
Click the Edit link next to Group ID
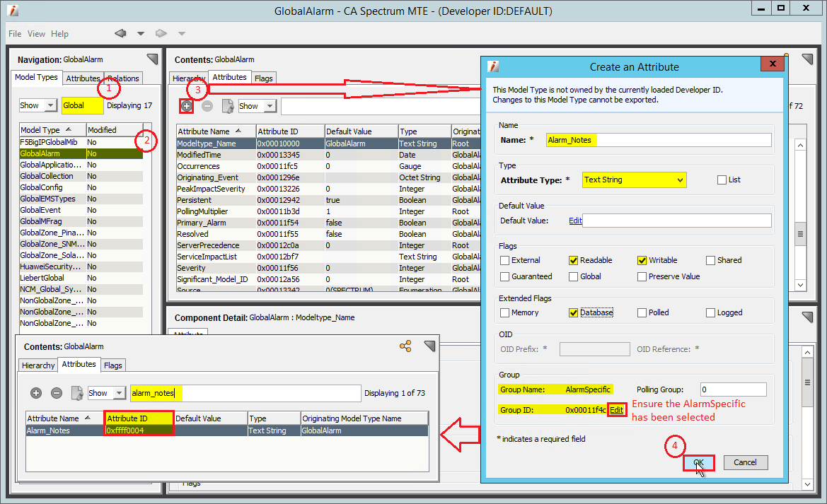click(616, 409)
